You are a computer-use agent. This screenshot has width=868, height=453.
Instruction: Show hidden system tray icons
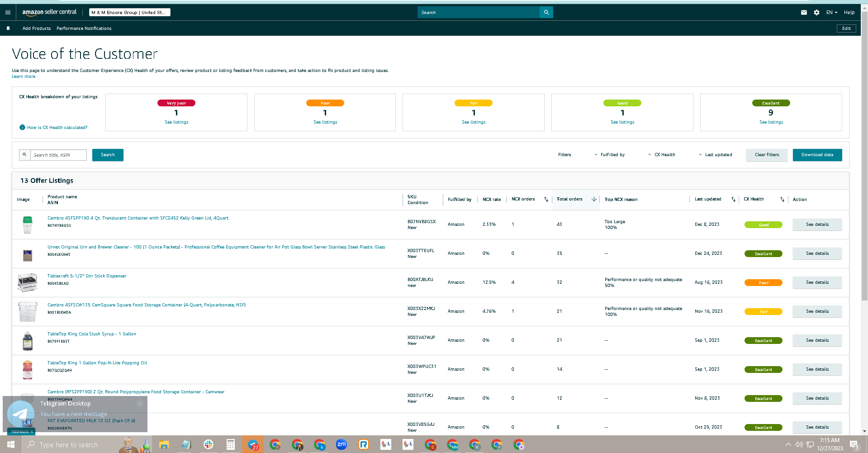(x=788, y=444)
